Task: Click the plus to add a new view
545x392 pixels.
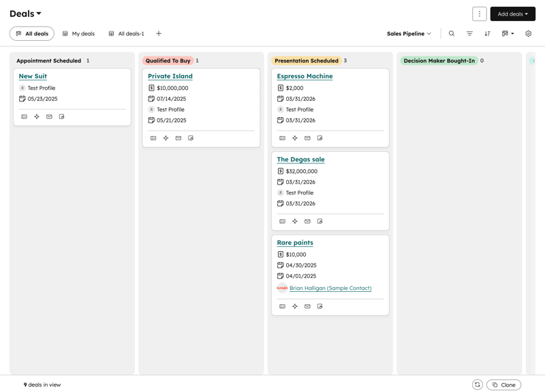Action: (159, 33)
